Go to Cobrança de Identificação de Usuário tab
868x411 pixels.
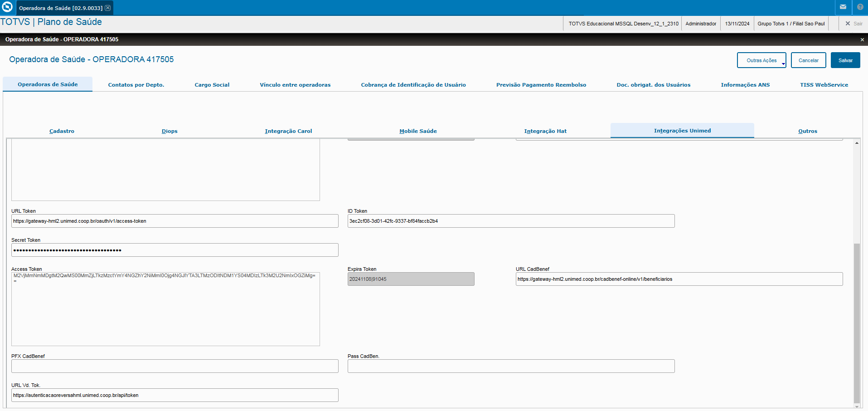413,85
